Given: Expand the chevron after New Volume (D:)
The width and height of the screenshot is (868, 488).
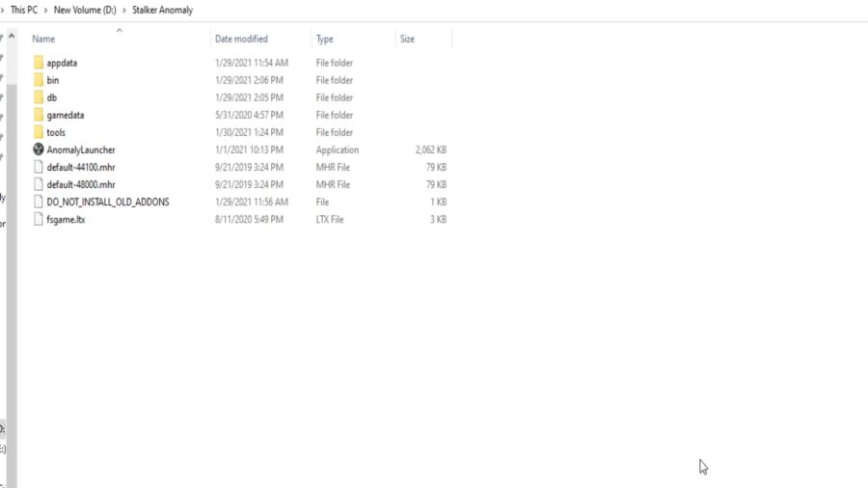Looking at the screenshot, I should pyautogui.click(x=124, y=10).
